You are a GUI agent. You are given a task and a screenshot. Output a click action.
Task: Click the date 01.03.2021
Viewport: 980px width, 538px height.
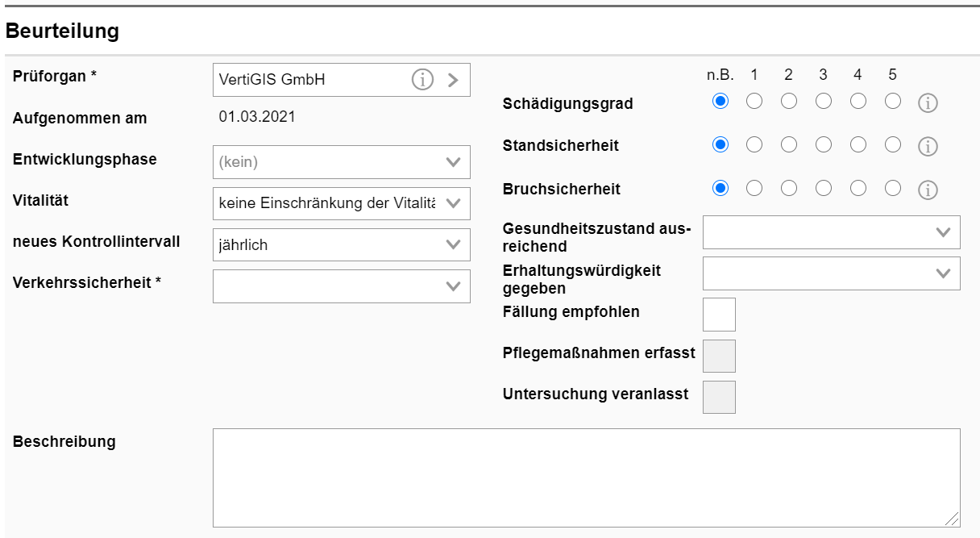(257, 117)
